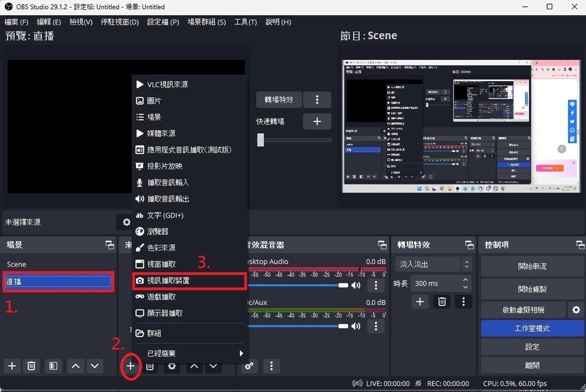Open advanced audio properties gears icon

click(x=250, y=366)
